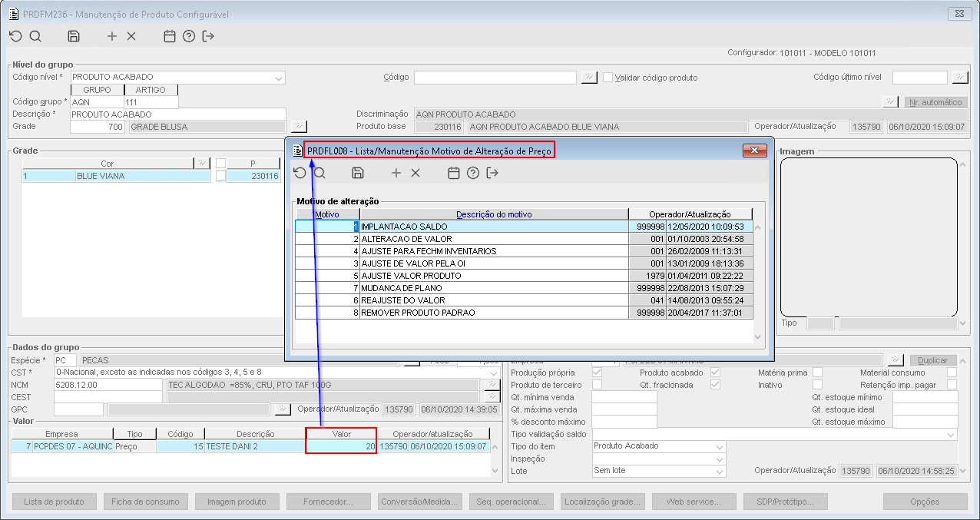This screenshot has width=980, height=520.
Task: Click the plus add icon in the PRDFL008 dialog toolbar
Action: [396, 173]
